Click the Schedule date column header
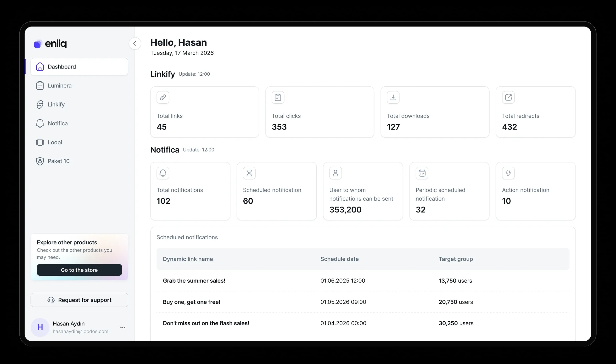Viewport: 616px width, 364px height. click(339, 259)
